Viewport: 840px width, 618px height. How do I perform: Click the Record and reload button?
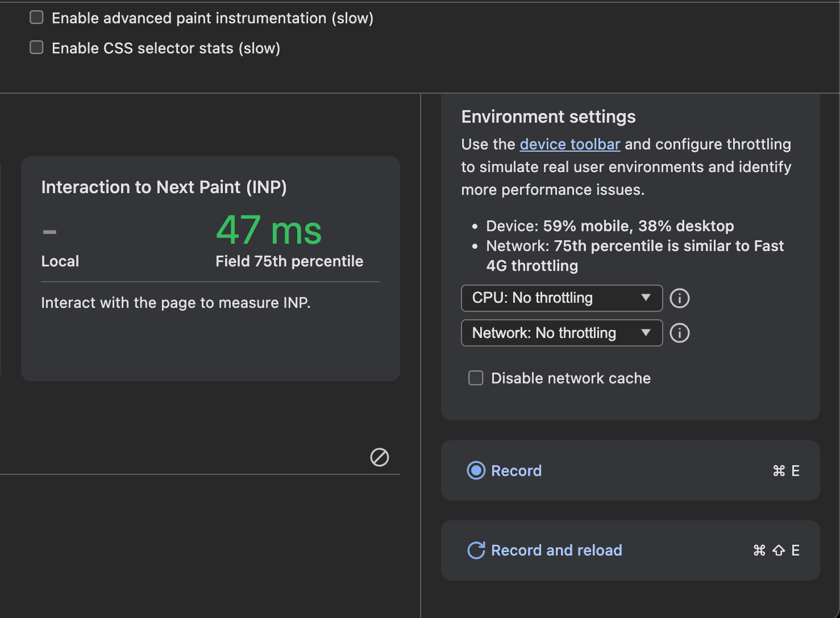pyautogui.click(x=630, y=550)
